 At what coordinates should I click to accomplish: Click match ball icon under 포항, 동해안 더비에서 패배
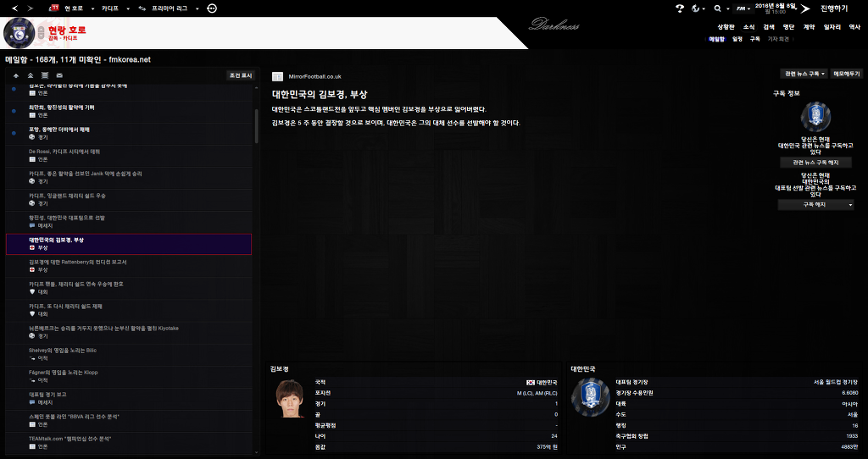[x=32, y=137]
